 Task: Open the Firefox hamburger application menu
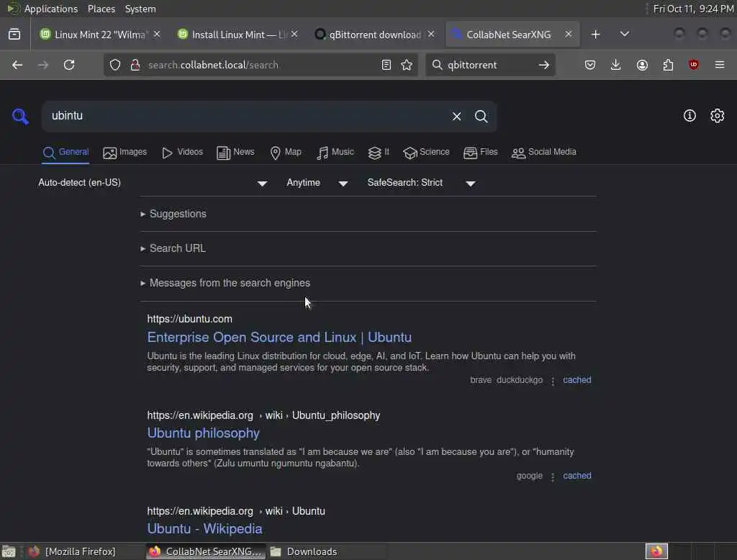coord(720,65)
